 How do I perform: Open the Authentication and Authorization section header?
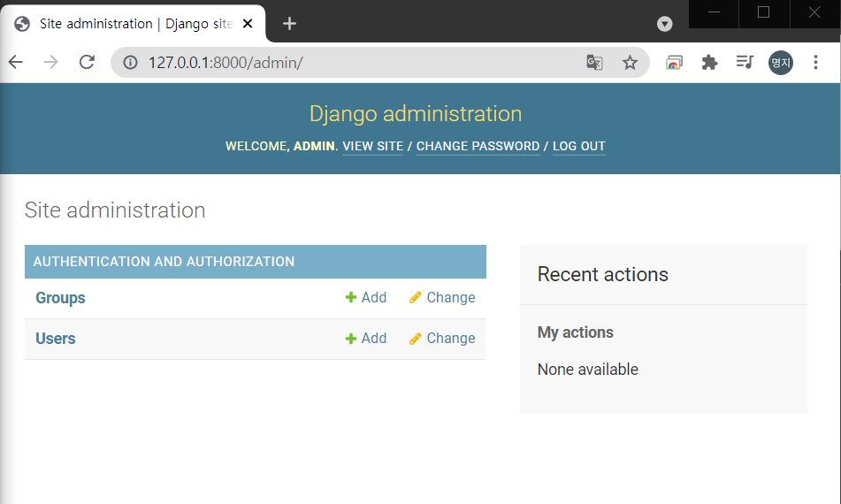click(164, 262)
